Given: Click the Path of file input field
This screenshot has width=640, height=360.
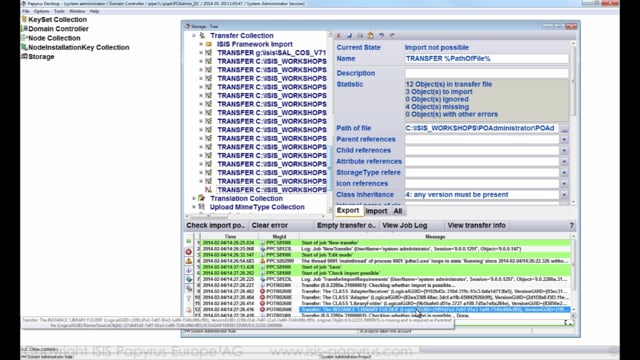Looking at the screenshot, I should (x=482, y=128).
